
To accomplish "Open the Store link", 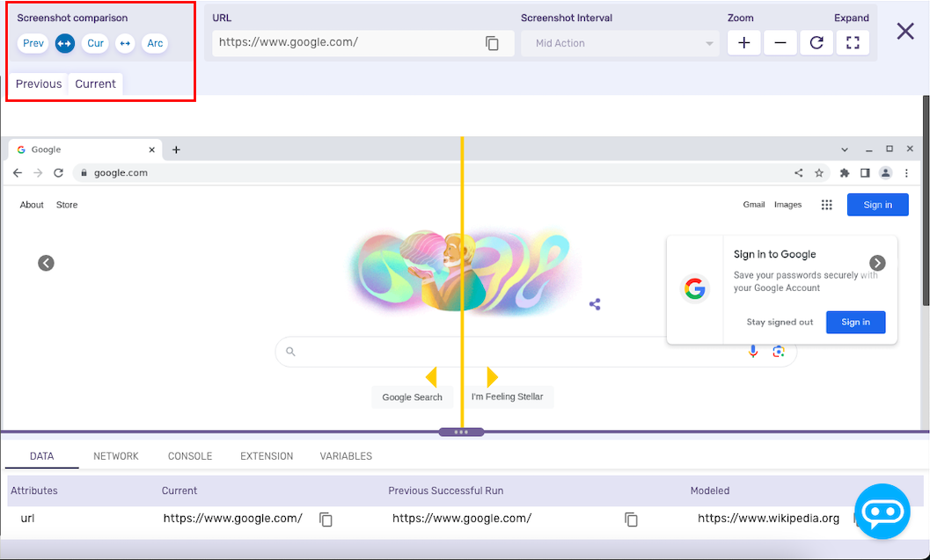I will (67, 205).
